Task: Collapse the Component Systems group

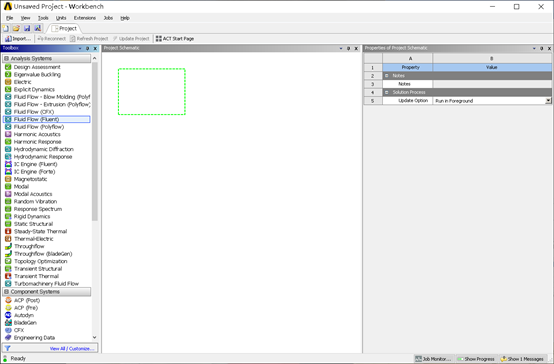Action: pyautogui.click(x=6, y=292)
